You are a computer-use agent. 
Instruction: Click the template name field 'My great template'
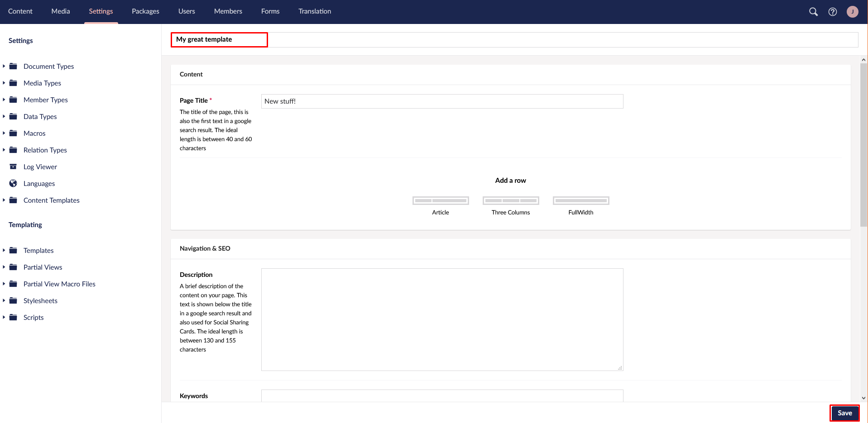point(514,39)
